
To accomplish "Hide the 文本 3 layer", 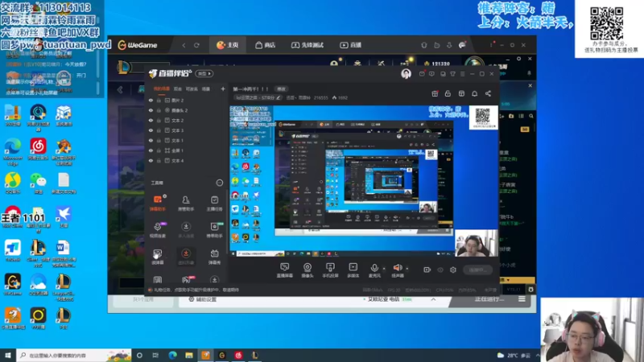I will tap(151, 130).
